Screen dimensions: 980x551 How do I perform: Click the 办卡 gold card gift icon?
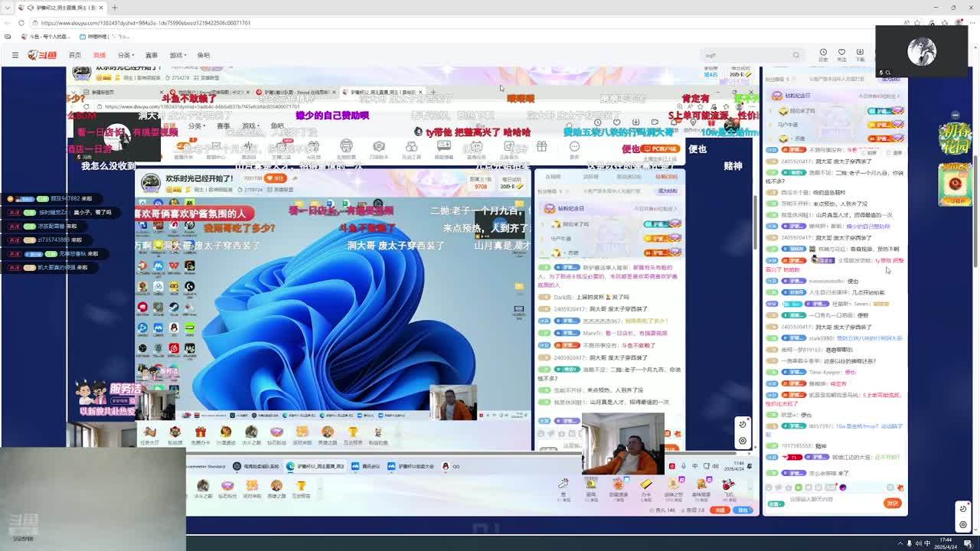pos(645,485)
